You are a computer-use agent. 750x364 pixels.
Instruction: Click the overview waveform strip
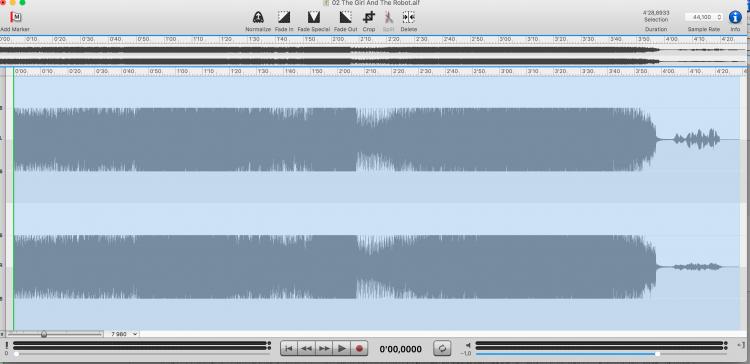(x=373, y=55)
